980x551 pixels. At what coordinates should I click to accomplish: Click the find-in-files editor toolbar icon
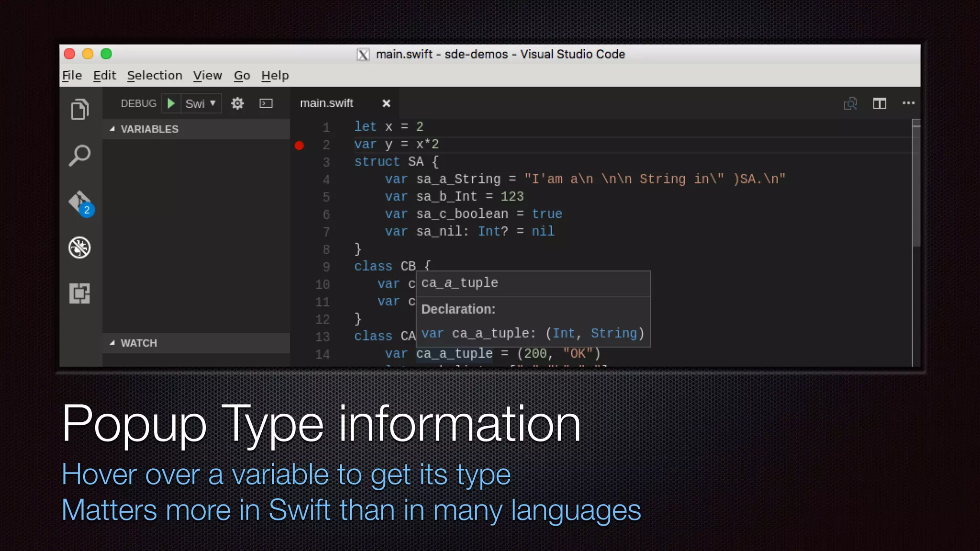850,103
